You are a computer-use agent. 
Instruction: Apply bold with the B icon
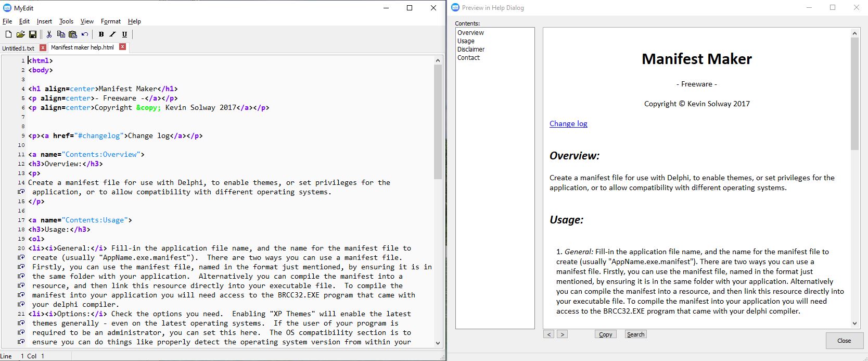(x=101, y=34)
